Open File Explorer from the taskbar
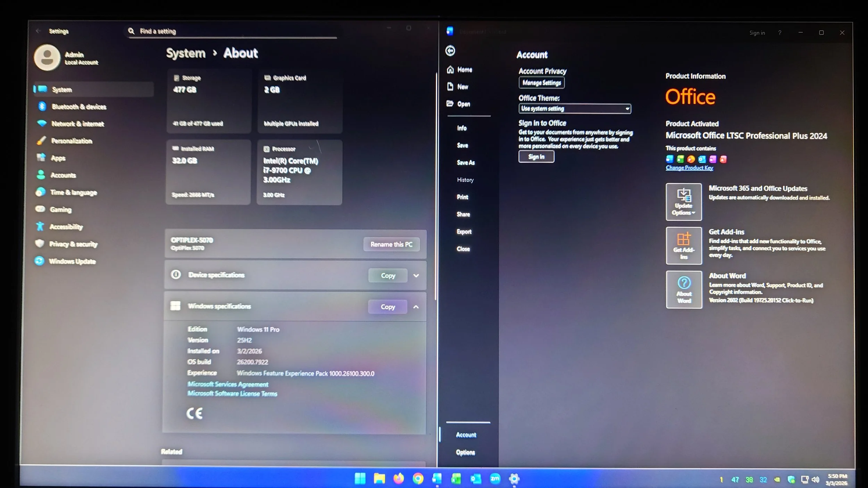868x488 pixels. 379,479
